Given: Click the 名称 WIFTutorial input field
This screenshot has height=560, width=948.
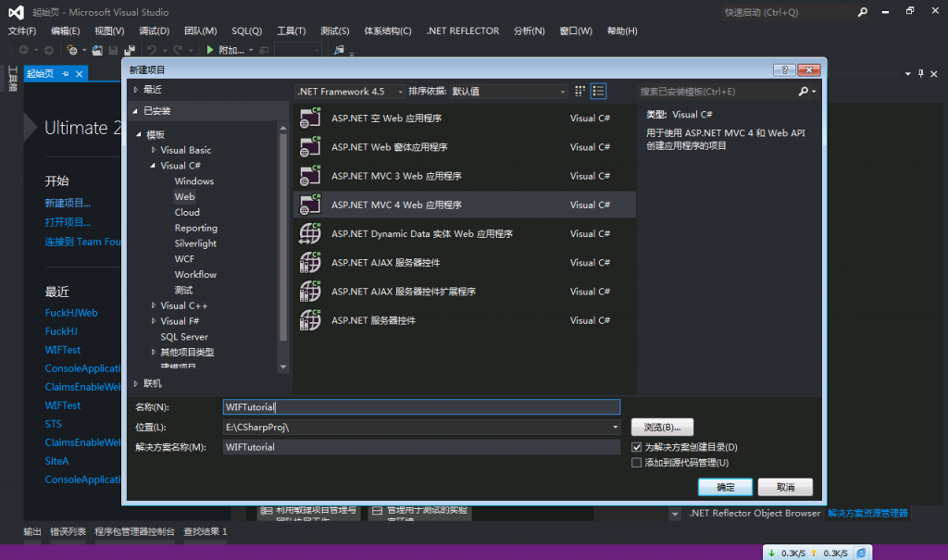Looking at the screenshot, I should 421,407.
